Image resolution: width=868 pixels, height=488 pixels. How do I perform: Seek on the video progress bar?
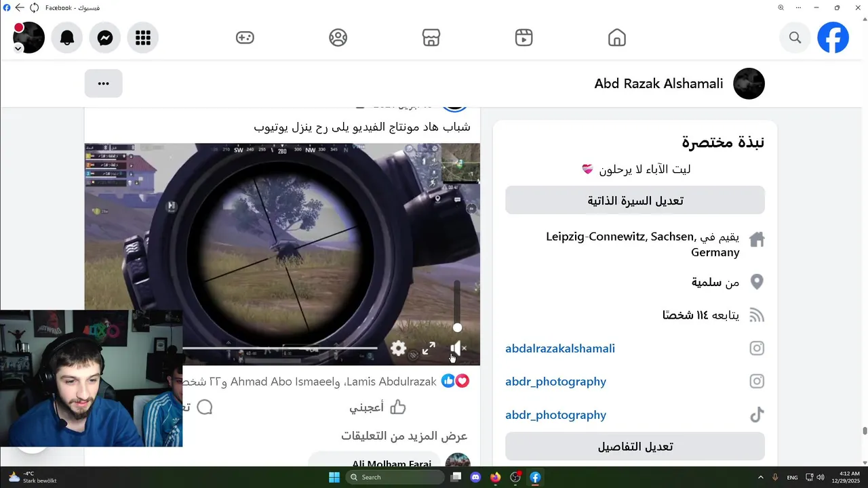279,348
